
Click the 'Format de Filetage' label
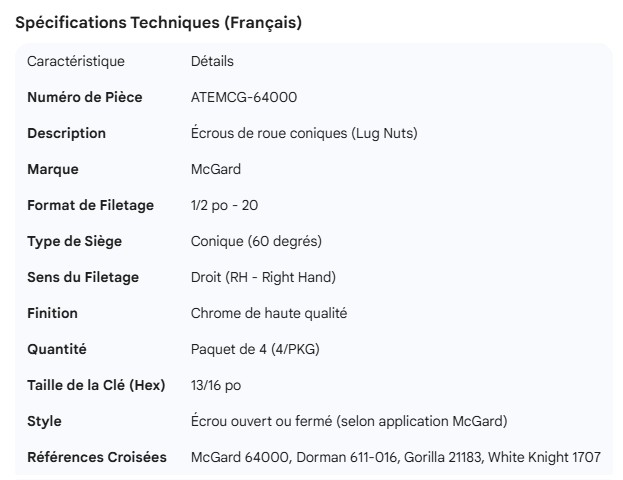coord(90,205)
